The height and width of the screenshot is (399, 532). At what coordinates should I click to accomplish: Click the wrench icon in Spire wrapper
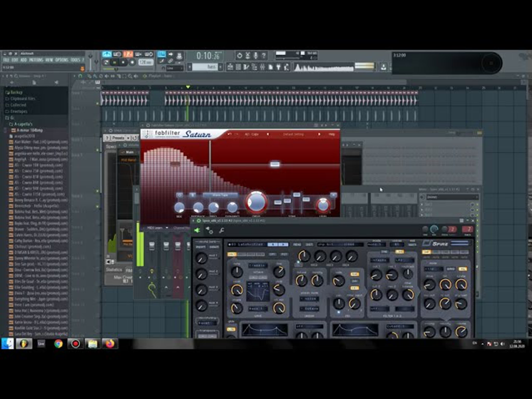(x=221, y=230)
